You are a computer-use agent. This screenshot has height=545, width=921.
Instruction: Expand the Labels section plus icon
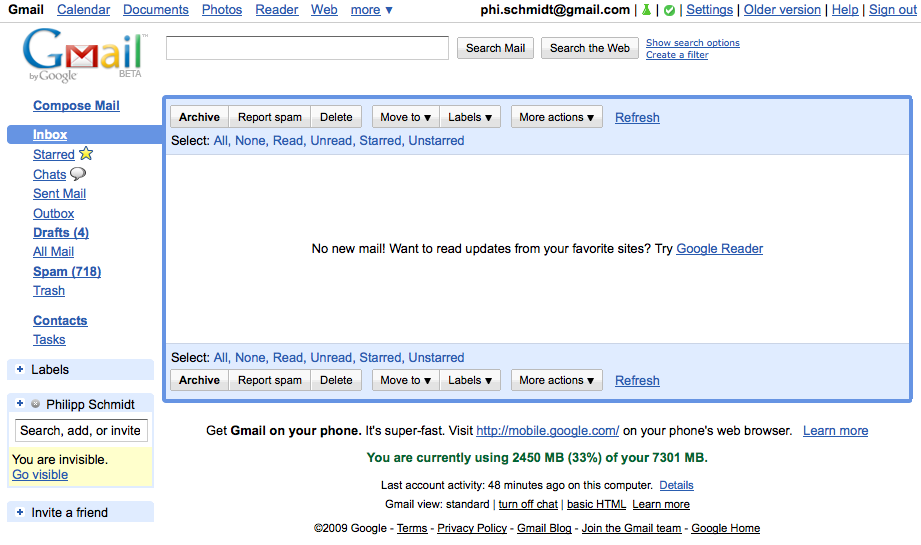point(20,369)
